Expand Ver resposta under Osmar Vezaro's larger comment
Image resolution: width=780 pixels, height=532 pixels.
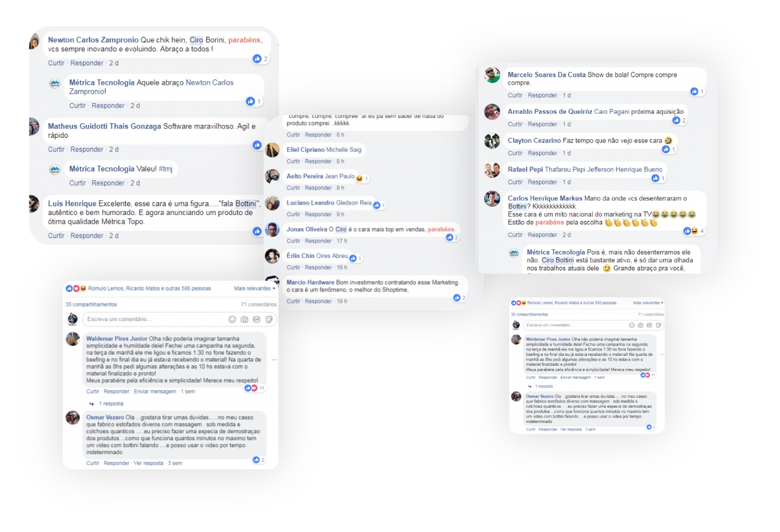point(148,463)
